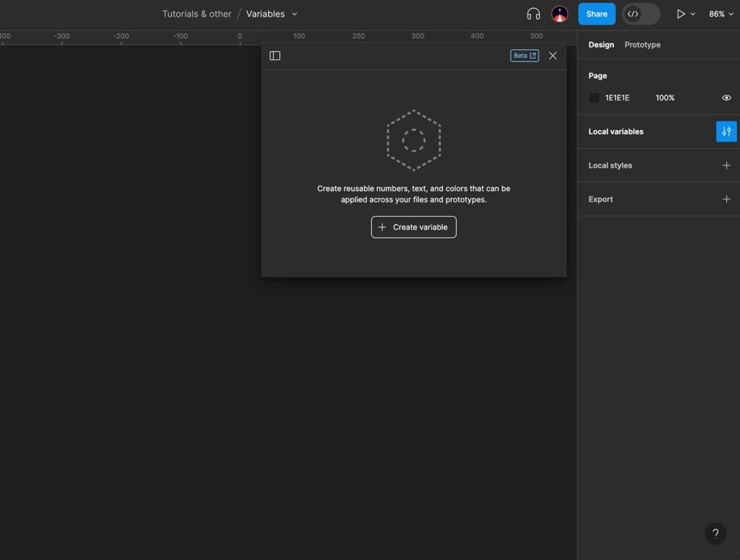Toggle the page color visibility eye

[x=726, y=97]
